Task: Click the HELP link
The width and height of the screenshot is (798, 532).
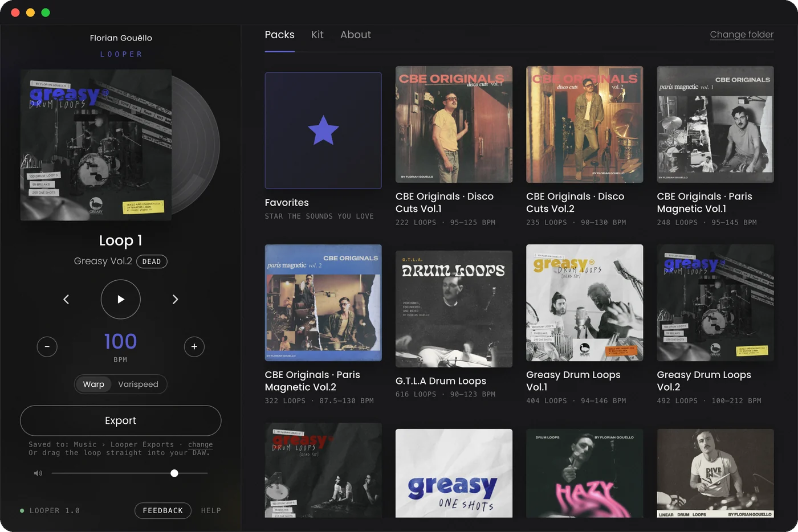Action: point(211,511)
